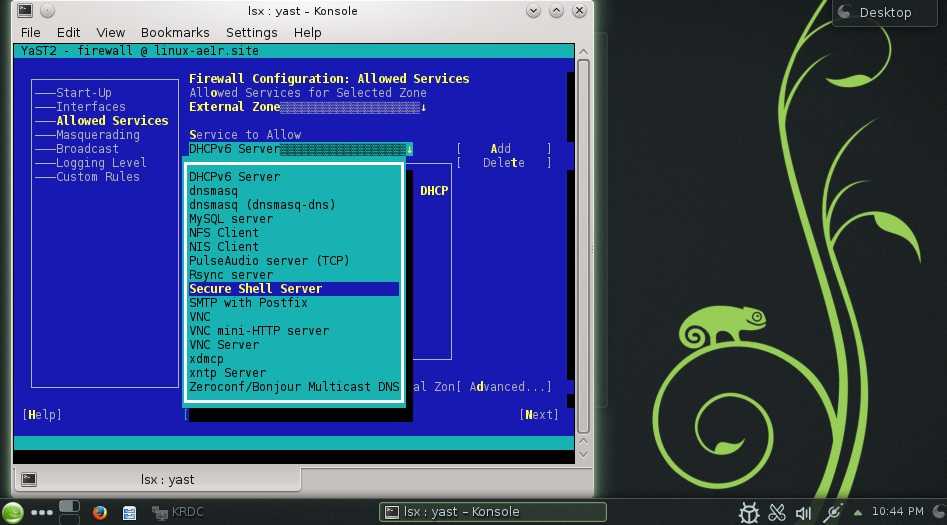Click the Add button
This screenshot has height=525, width=947.
click(x=504, y=149)
